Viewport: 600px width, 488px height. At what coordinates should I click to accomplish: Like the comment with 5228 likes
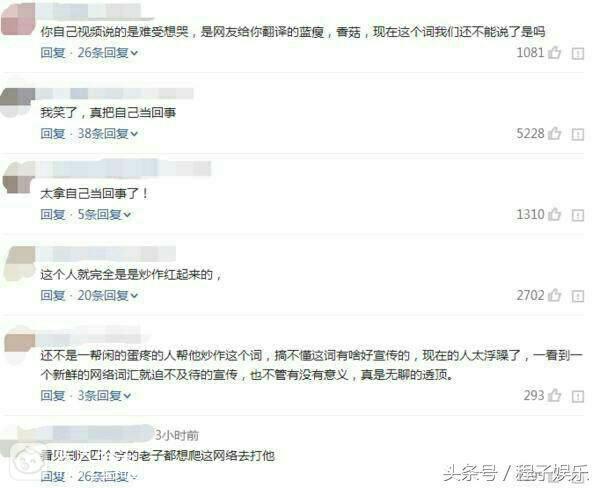[x=554, y=134]
